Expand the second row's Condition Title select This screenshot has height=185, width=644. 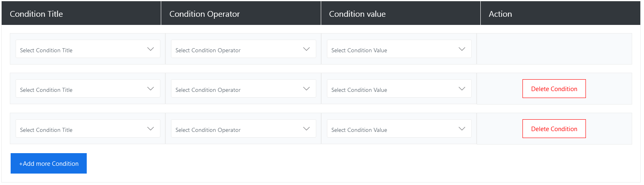point(82,89)
